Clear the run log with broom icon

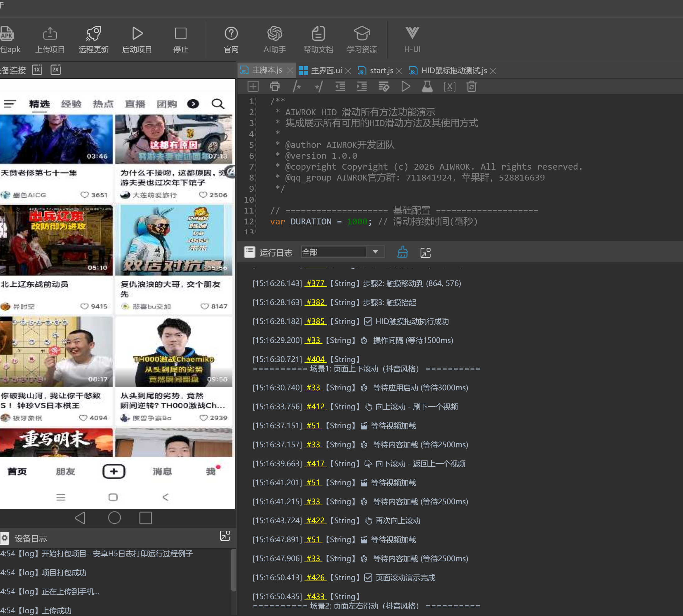click(x=403, y=252)
